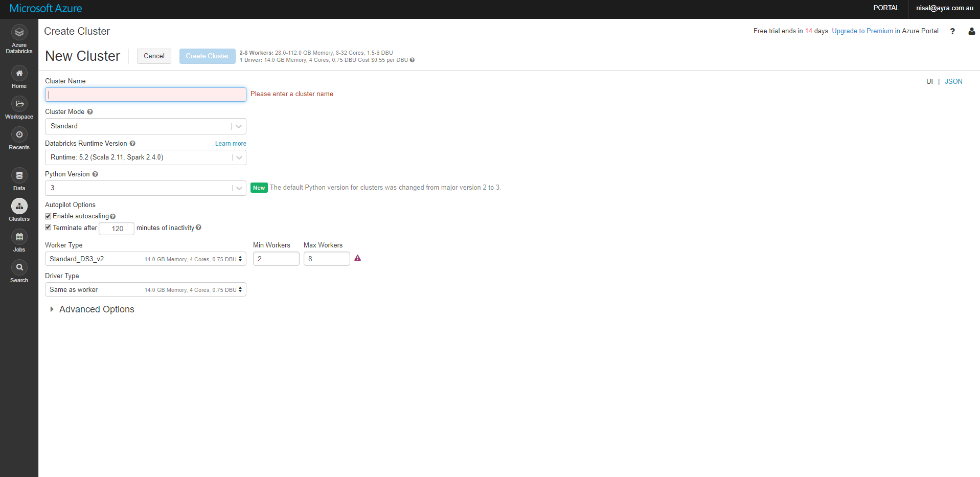980x477 pixels.
Task: Click Enable autoscaling help icon
Action: (112, 217)
